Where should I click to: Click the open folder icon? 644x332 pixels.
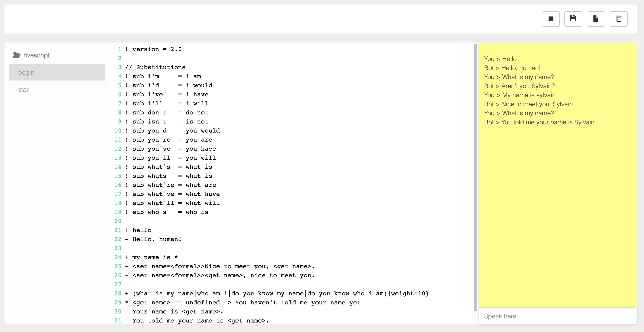pyautogui.click(x=17, y=55)
